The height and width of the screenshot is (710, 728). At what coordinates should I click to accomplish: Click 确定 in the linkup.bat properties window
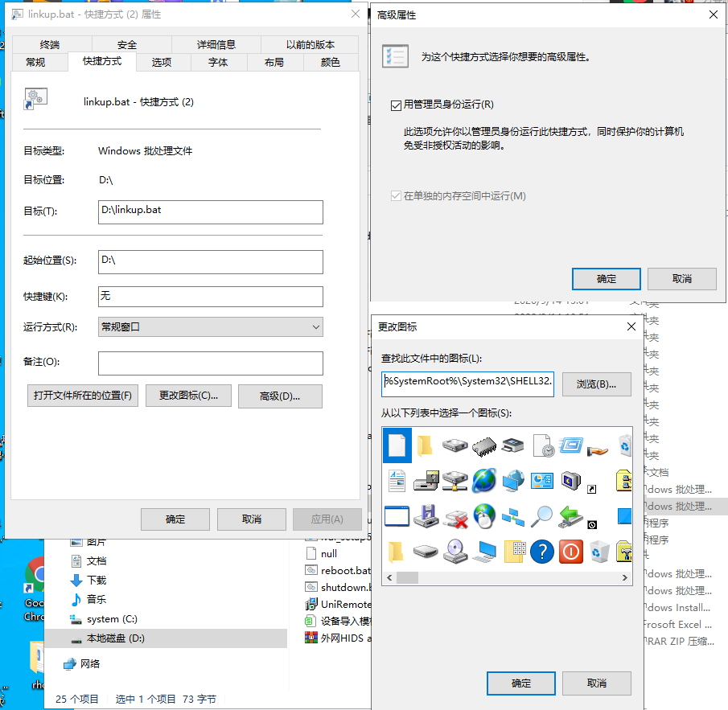(x=175, y=519)
